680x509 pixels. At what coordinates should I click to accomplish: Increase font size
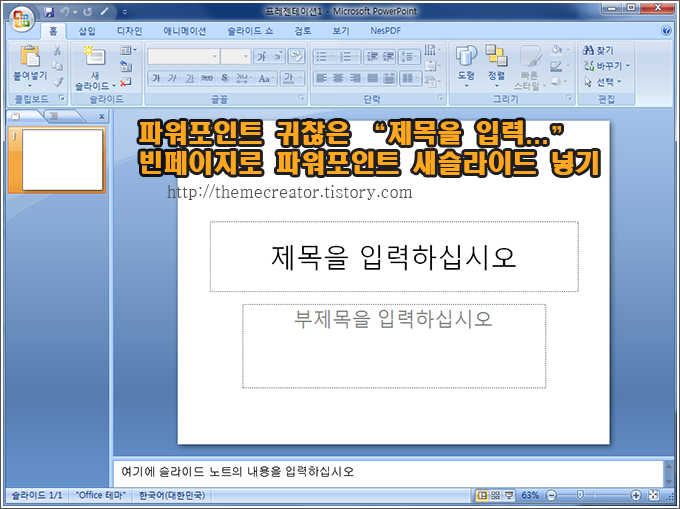coord(262,56)
